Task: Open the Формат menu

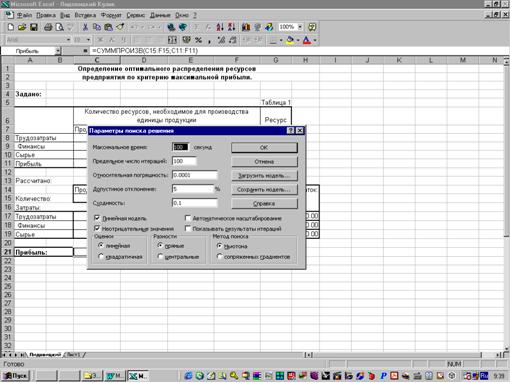Action: [111, 15]
